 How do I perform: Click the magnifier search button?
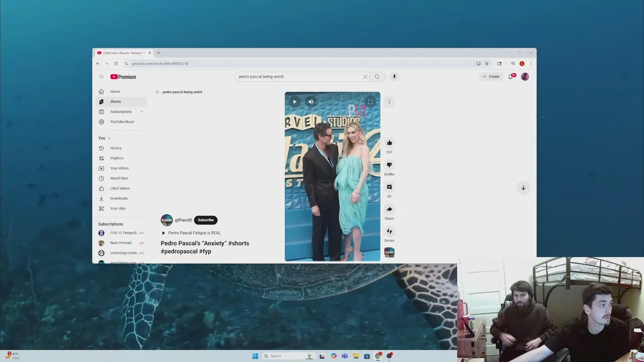tap(377, 76)
